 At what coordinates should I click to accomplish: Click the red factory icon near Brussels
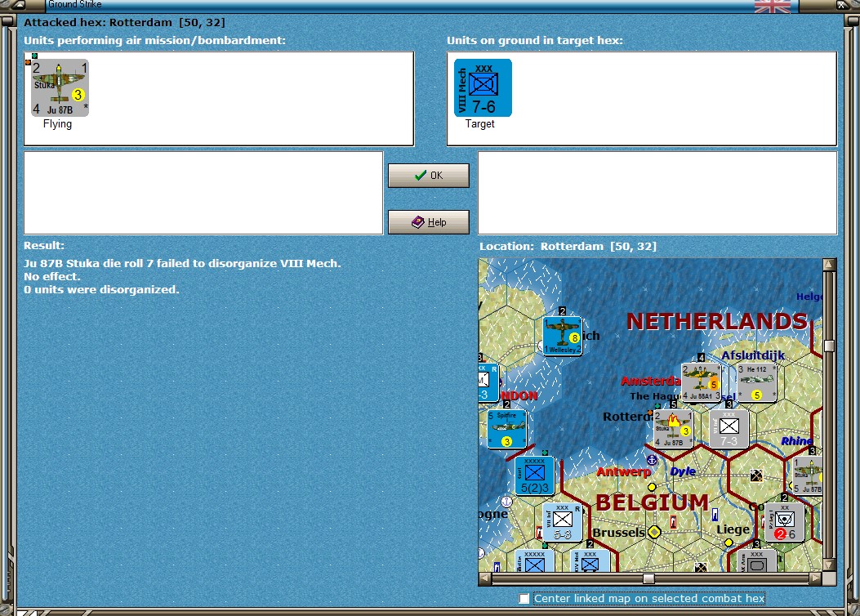click(x=673, y=522)
